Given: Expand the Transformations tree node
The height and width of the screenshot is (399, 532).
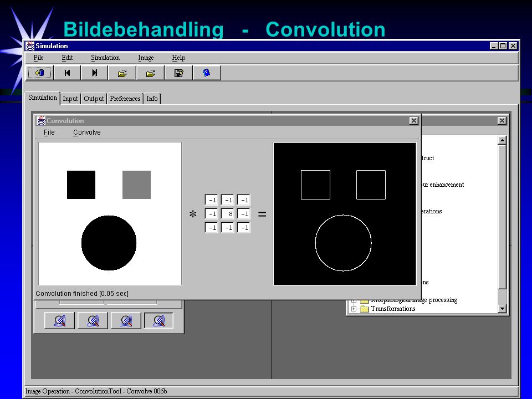Looking at the screenshot, I should (354, 309).
